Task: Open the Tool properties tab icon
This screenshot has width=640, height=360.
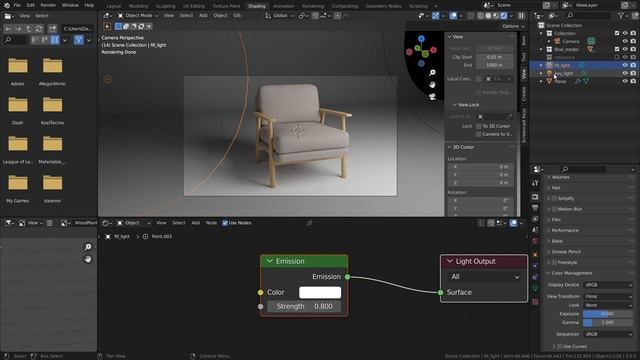Action: (x=536, y=184)
